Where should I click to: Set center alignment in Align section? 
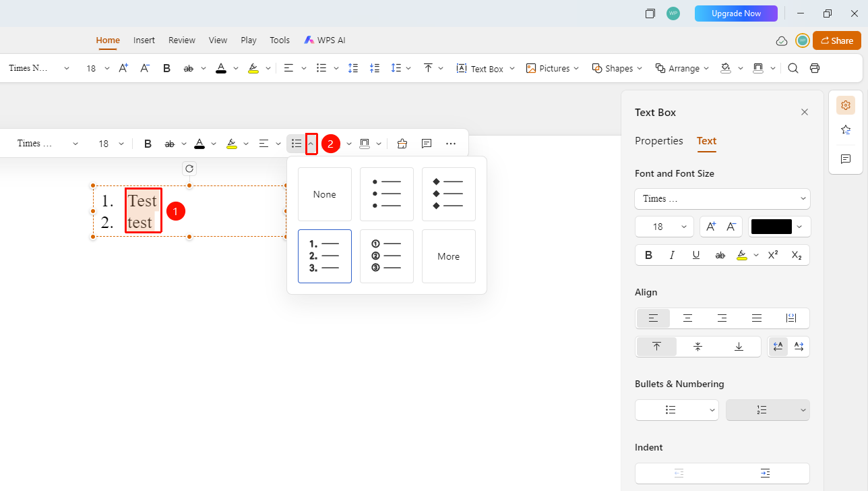point(687,318)
